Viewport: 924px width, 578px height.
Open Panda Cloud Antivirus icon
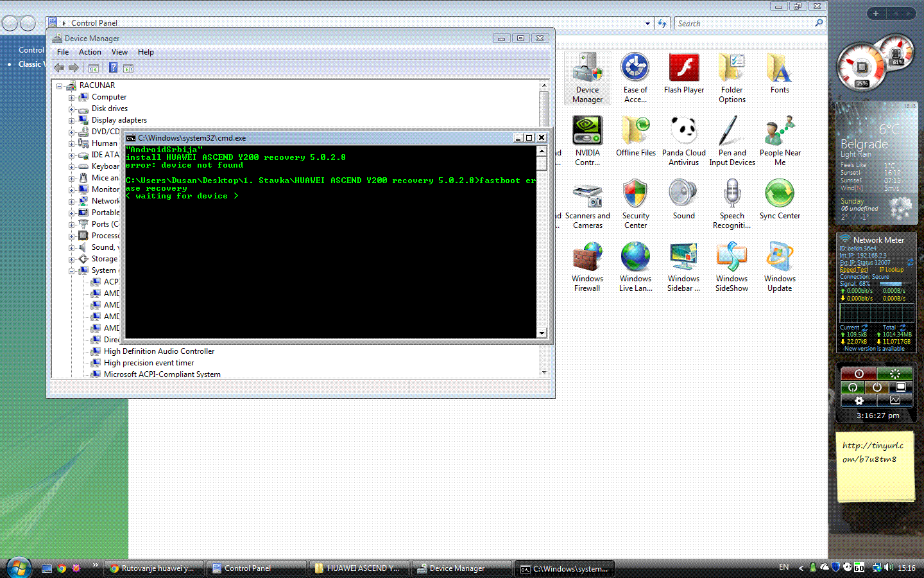[684, 141]
